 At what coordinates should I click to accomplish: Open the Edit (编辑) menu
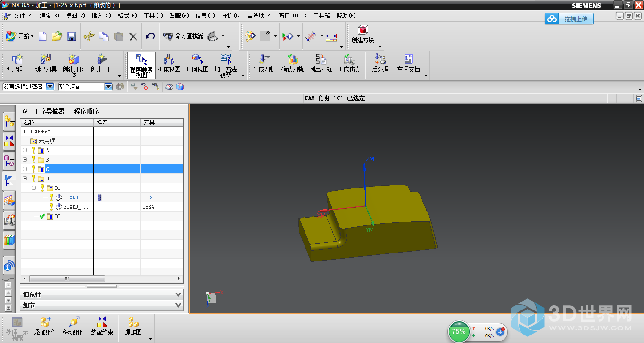tap(50, 16)
